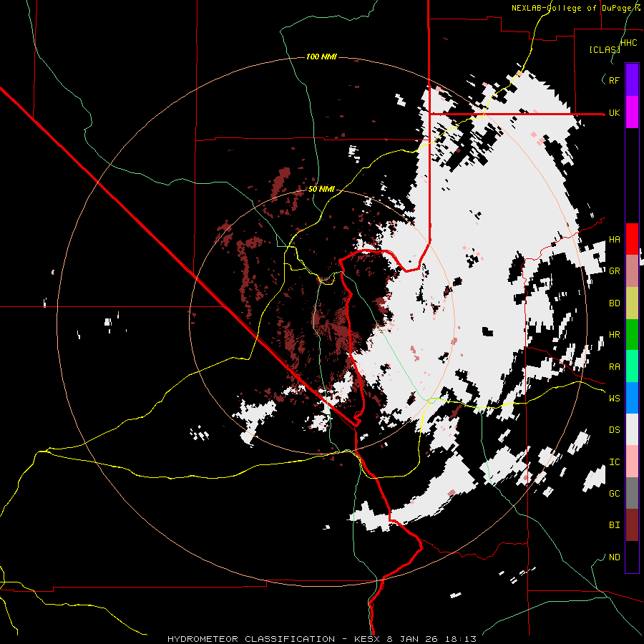
Task: Click the GC gray legend swatch
Action: click(x=632, y=493)
